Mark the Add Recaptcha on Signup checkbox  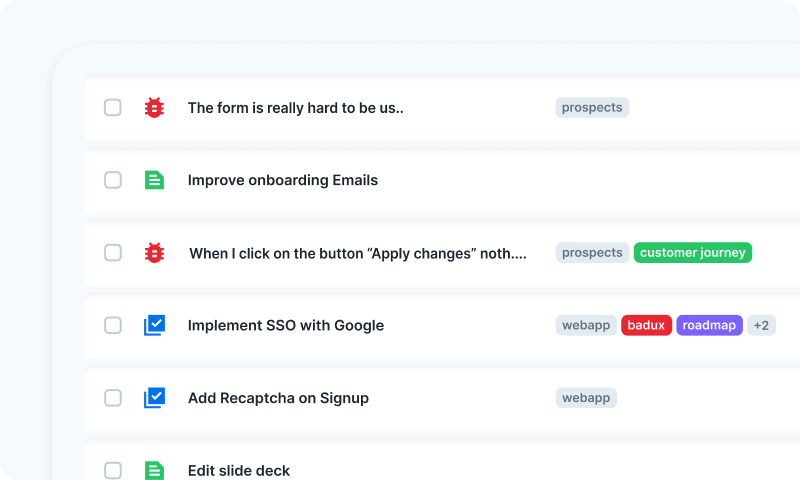pos(113,398)
